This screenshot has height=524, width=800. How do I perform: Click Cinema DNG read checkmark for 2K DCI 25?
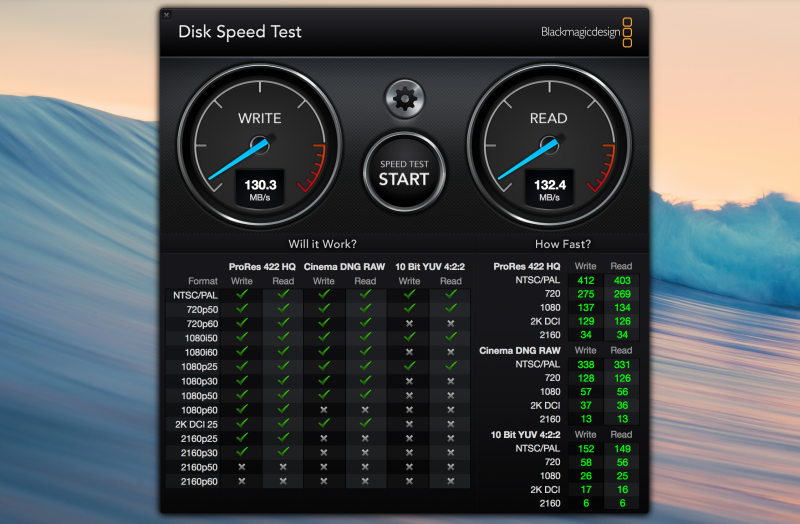pyautogui.click(x=365, y=423)
